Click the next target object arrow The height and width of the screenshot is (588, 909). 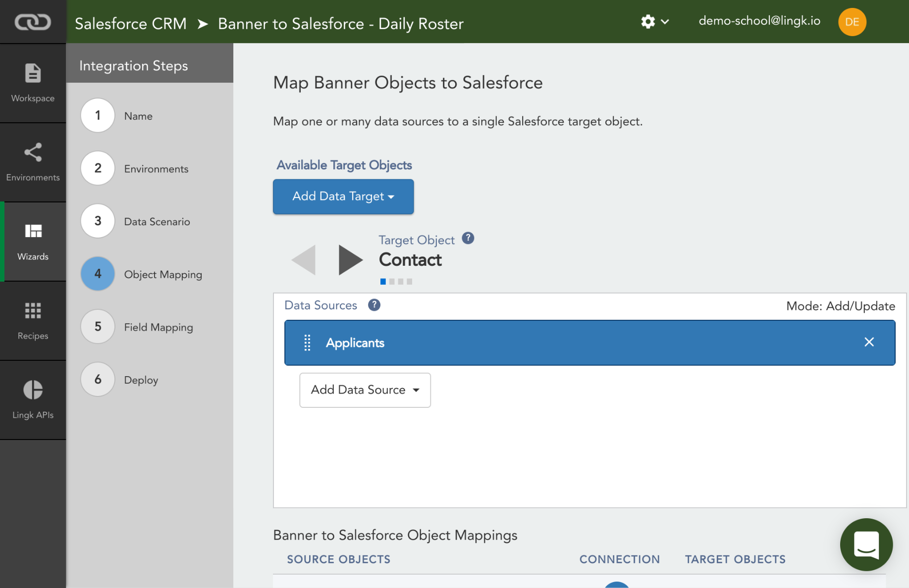tap(350, 260)
